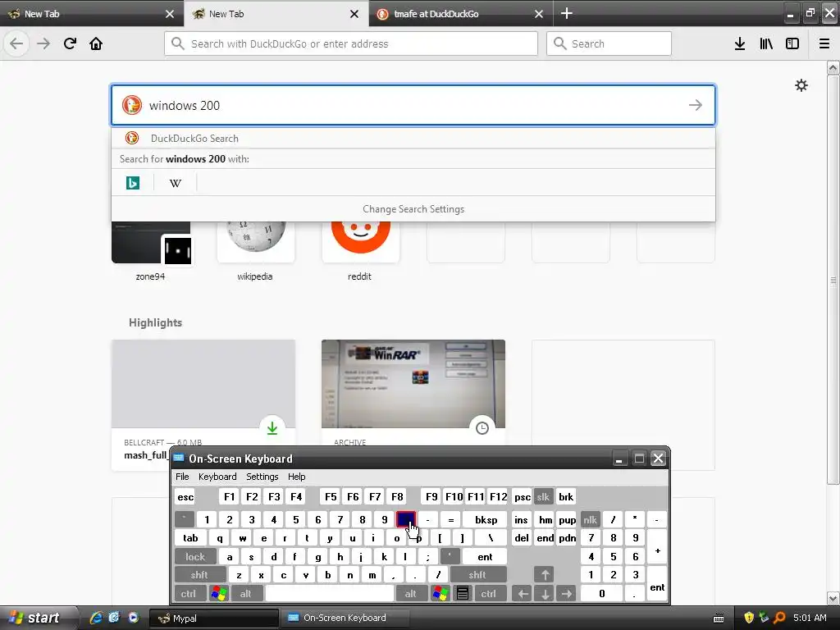
Task: Click the application menu key on keyboard
Action: pyautogui.click(x=463, y=594)
